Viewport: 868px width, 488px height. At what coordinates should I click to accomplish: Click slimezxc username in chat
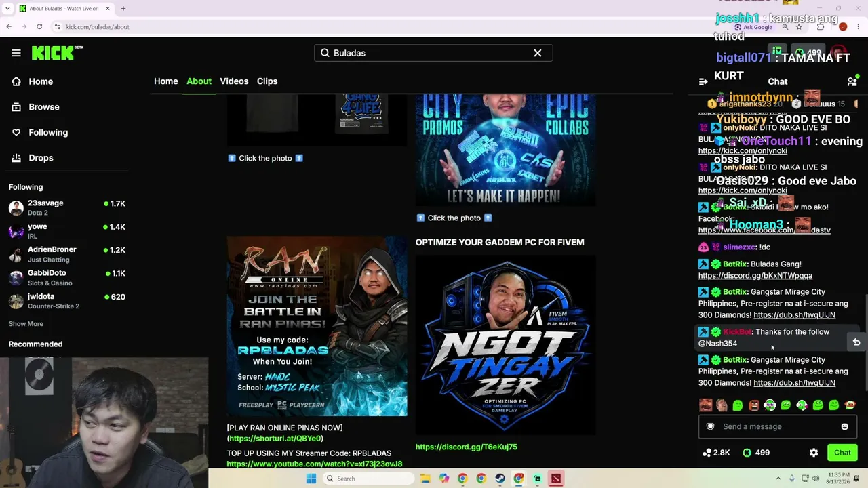(x=739, y=247)
